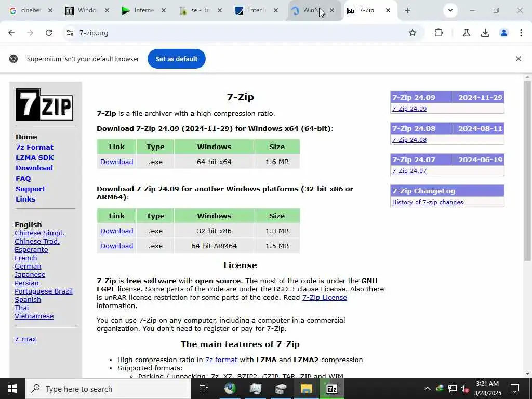Open the tab search dropdown chevron

coord(450,10)
